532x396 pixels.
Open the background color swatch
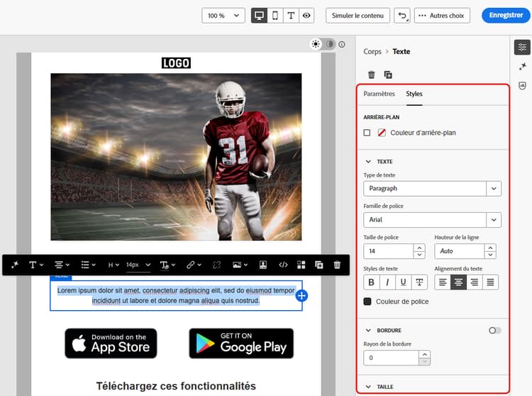[382, 133]
